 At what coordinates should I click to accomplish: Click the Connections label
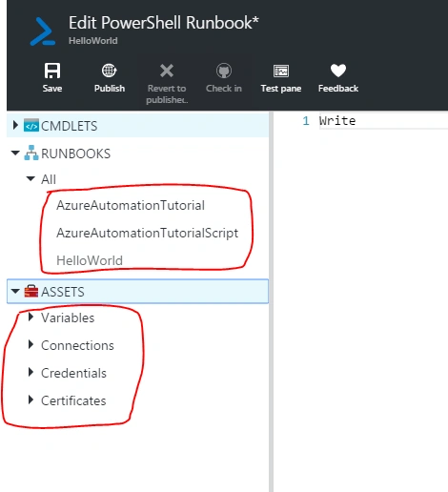coord(77,345)
